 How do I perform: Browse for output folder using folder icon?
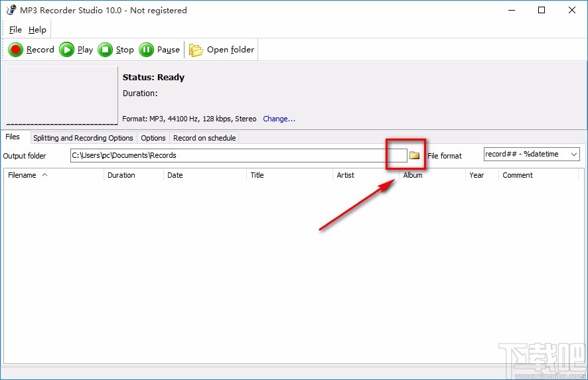point(414,155)
